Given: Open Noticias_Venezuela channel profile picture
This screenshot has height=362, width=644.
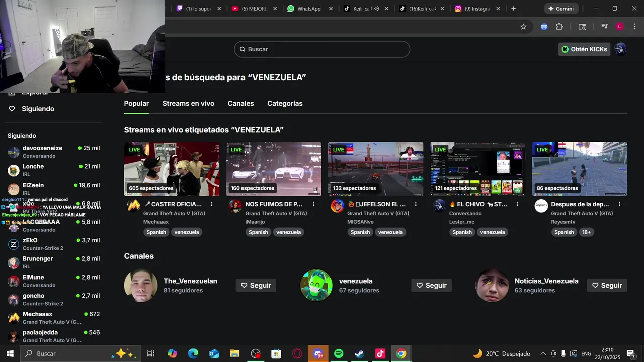Looking at the screenshot, I should point(492,285).
